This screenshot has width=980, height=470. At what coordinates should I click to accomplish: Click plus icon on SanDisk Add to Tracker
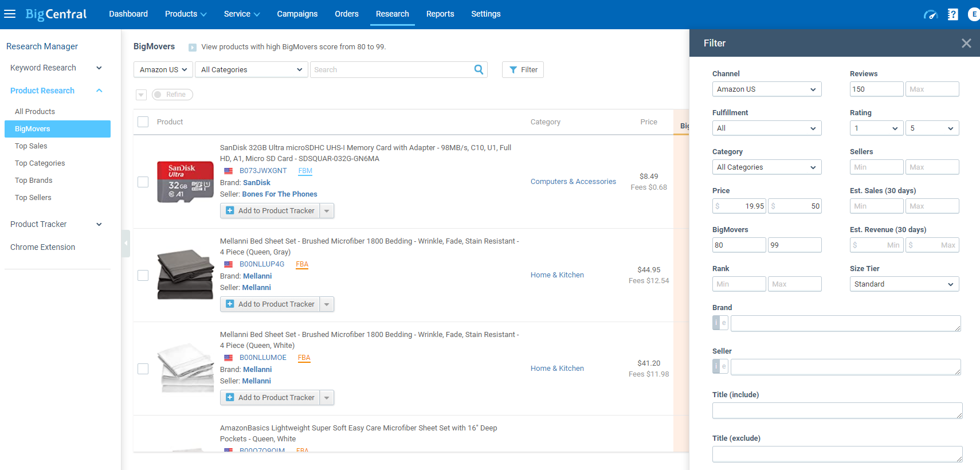(x=230, y=210)
